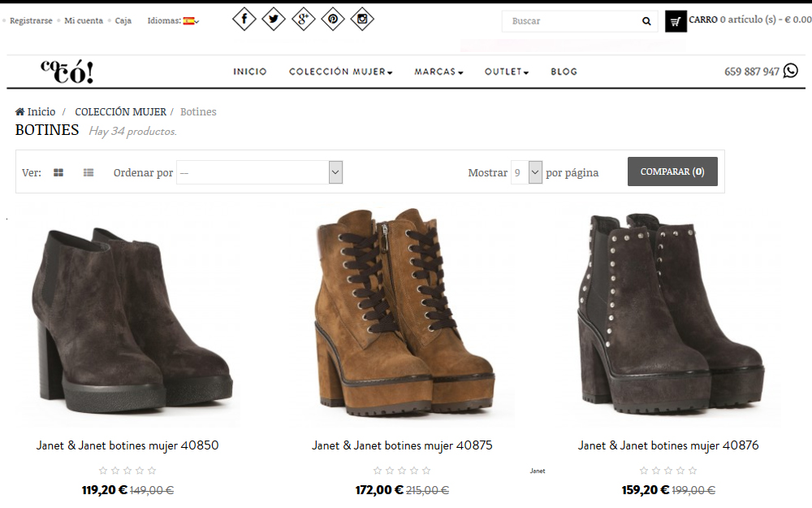Click the WhatsApp icon beside phone number

(790, 71)
